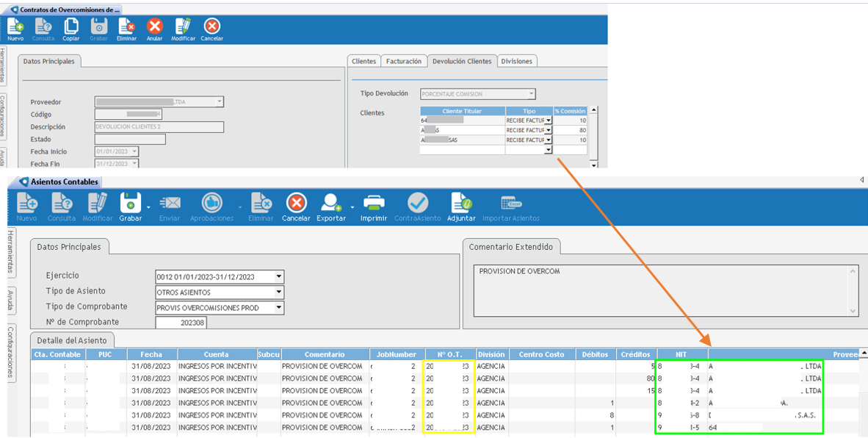868x438 pixels.
Task: Click Copiar icon in Contratos window
Action: point(70,26)
